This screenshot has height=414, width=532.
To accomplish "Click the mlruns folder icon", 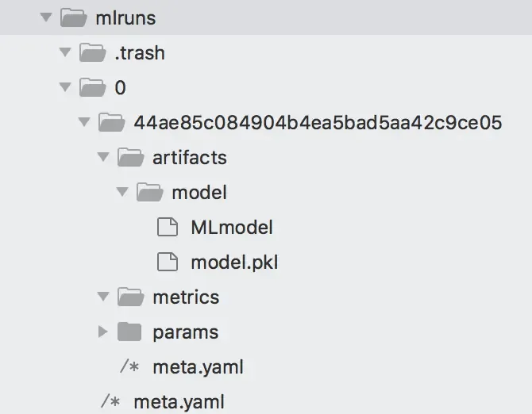I will point(73,17).
